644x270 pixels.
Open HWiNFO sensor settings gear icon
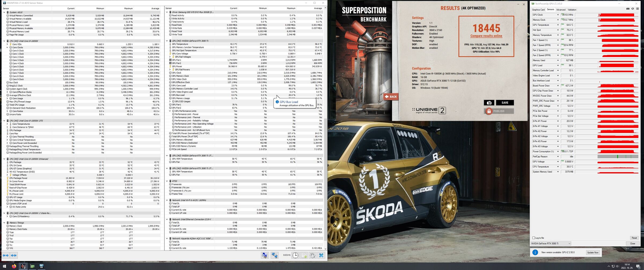(313, 255)
